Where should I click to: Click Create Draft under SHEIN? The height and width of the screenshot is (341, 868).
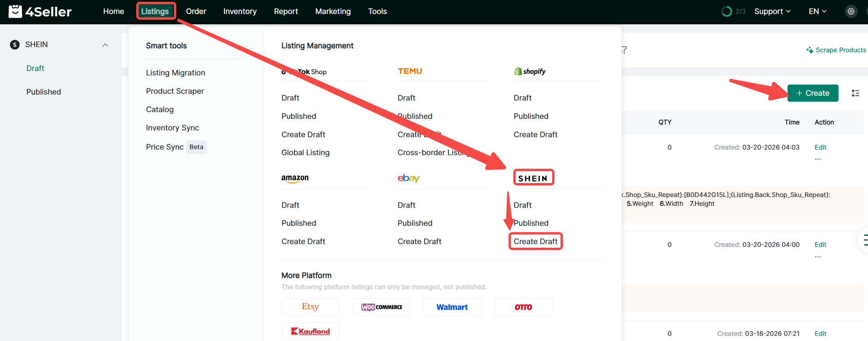click(535, 241)
